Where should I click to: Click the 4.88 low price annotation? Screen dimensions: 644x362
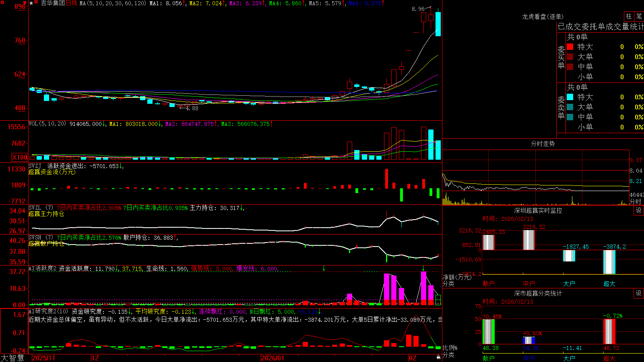click(x=192, y=108)
